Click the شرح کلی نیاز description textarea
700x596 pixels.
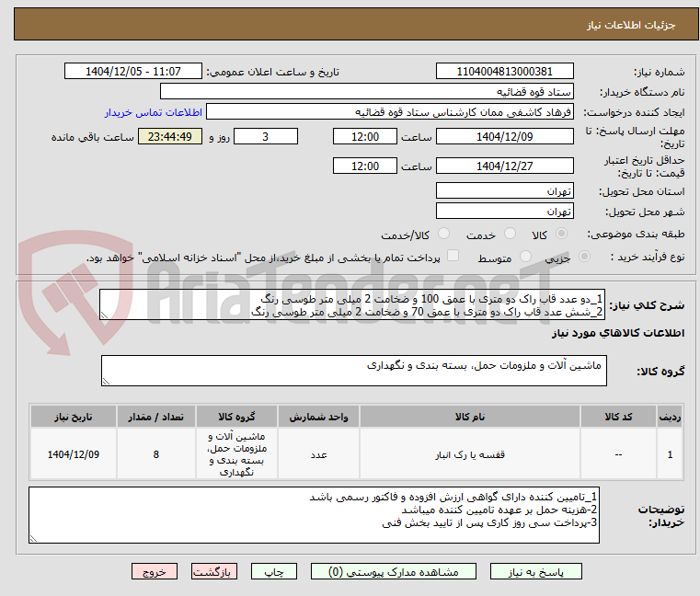click(352, 304)
